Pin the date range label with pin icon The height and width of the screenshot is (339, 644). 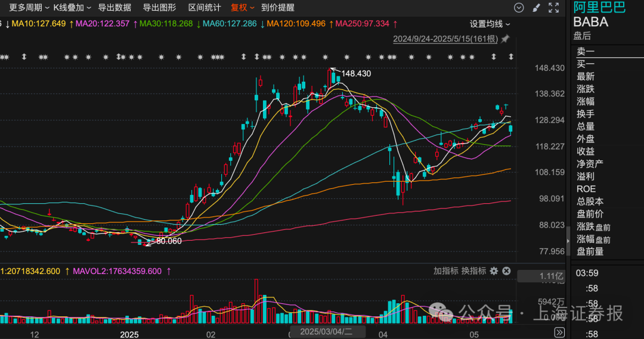pos(505,39)
